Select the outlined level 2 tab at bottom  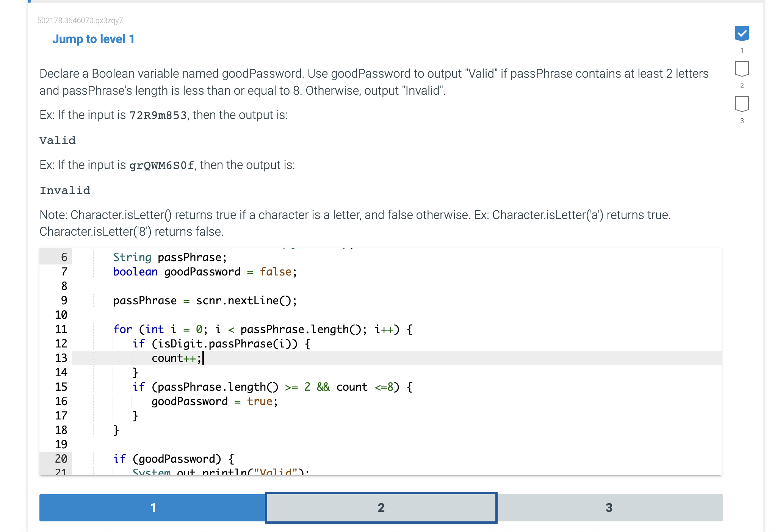pos(381,508)
